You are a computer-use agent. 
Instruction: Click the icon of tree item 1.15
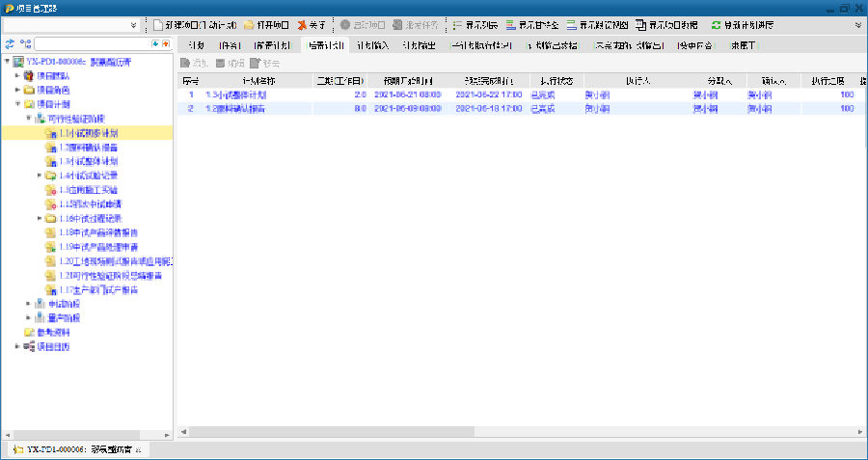tap(51, 204)
